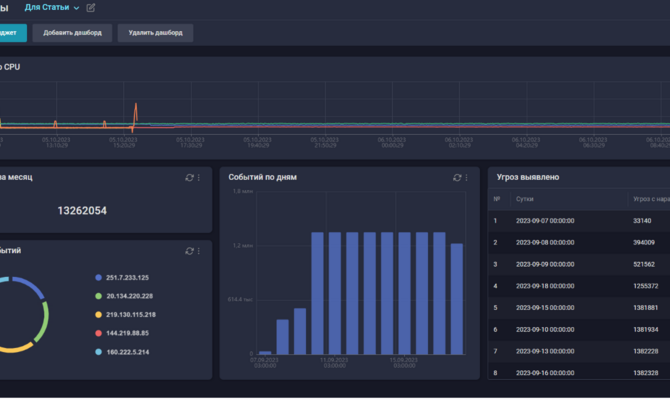Image resolution: width=670 pixels, height=400 pixels.
Task: Expand the Для Статьи dashboard dropdown
Action: 52,7
